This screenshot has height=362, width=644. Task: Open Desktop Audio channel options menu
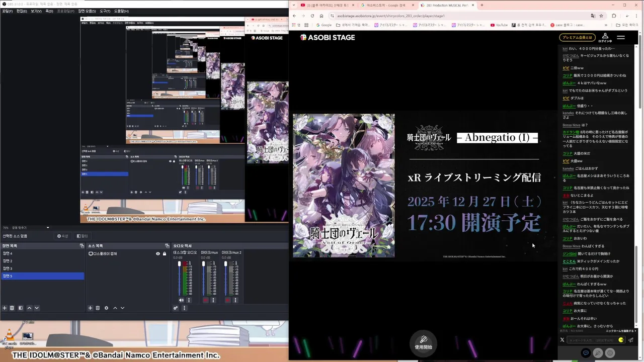click(x=189, y=300)
